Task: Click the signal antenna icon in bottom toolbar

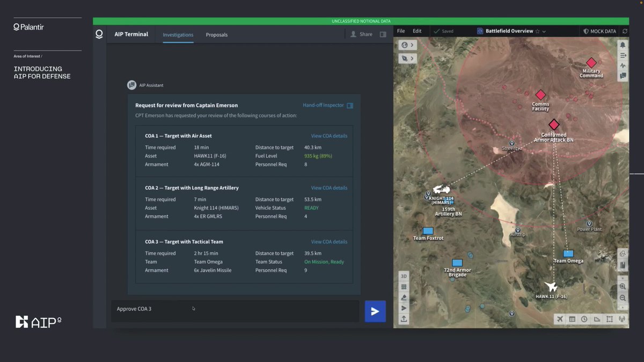Action: 622,319
